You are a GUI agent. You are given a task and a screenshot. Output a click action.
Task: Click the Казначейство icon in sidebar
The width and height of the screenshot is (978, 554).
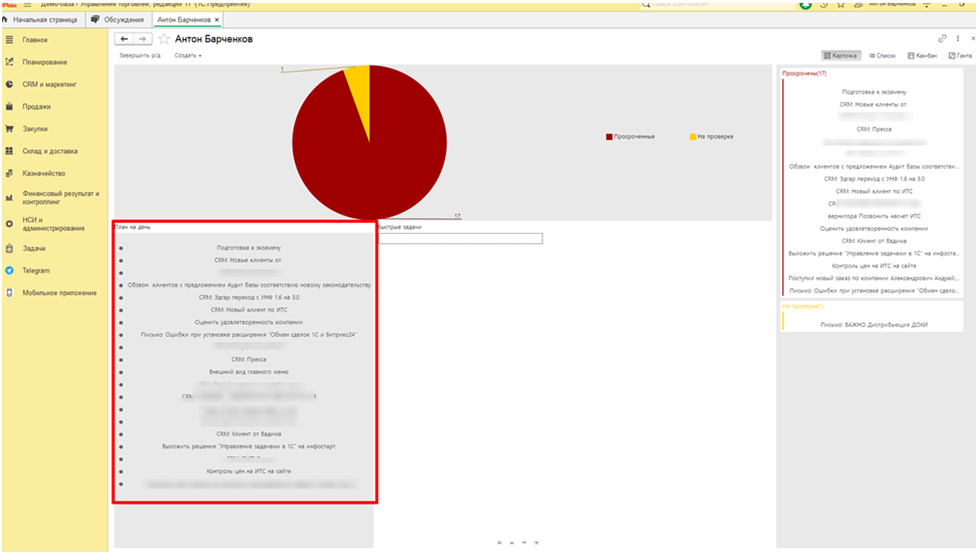click(9, 173)
